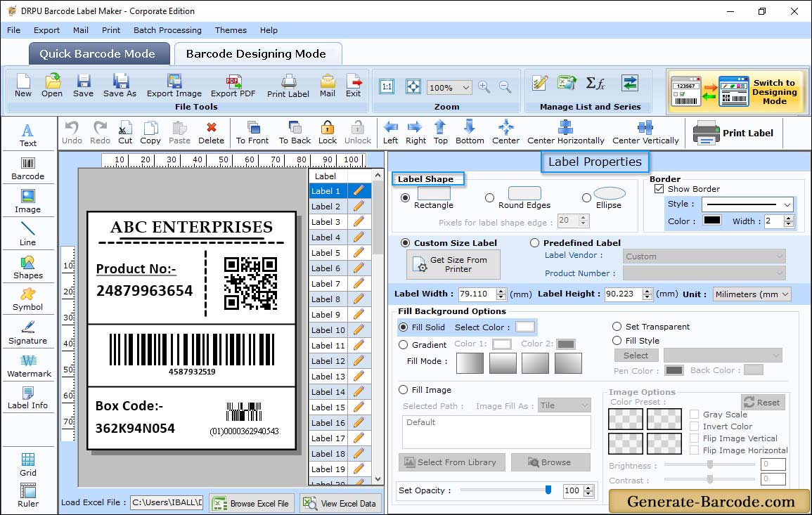Click Switch to Designing Mode button
812x515 pixels.
coord(735,92)
